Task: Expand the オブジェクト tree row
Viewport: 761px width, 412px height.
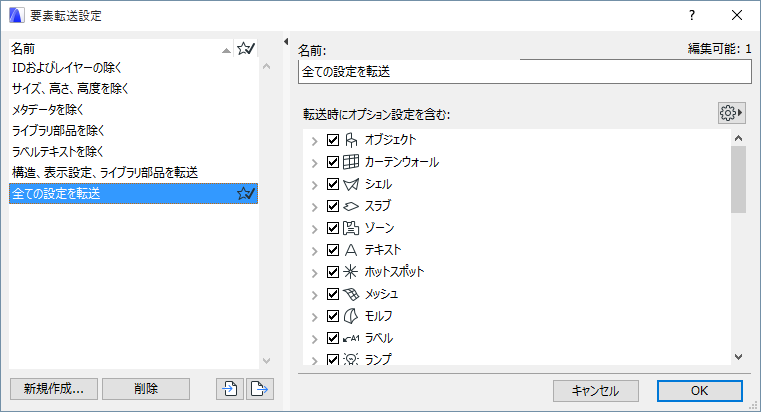Action: 314,141
